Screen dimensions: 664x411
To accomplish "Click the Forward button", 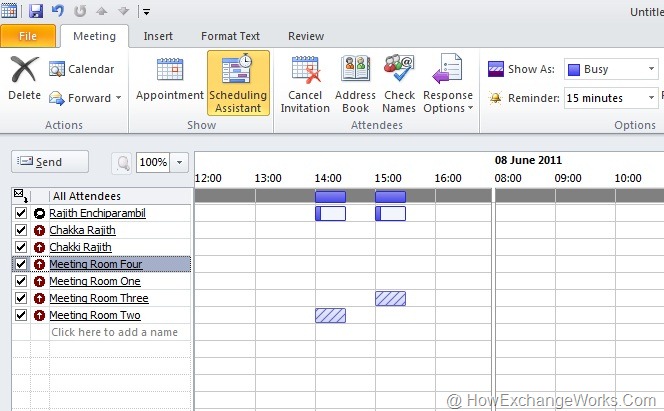I will pos(80,98).
